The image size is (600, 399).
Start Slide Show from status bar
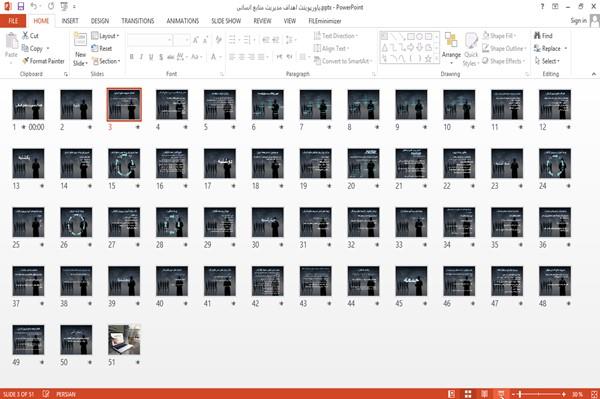501,394
